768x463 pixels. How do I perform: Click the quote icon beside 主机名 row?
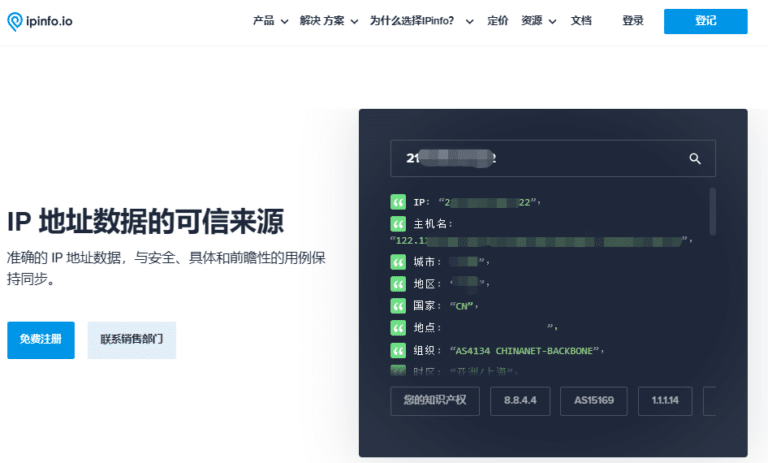click(398, 224)
